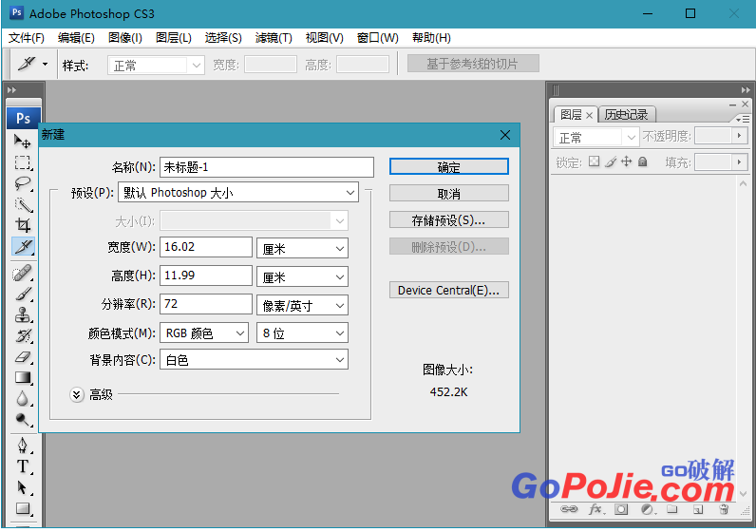Select the Spot Healing Brush tool
756x532 pixels.
(x=22, y=273)
